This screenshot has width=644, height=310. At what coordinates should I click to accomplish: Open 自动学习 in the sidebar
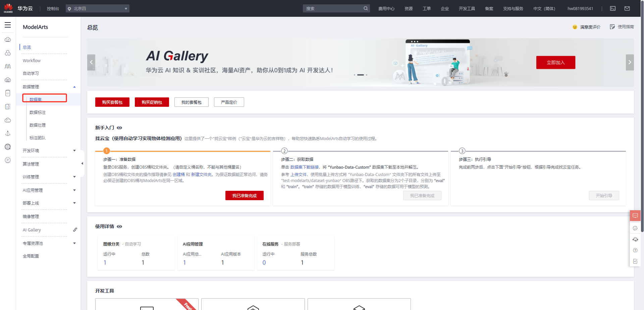pyautogui.click(x=31, y=74)
